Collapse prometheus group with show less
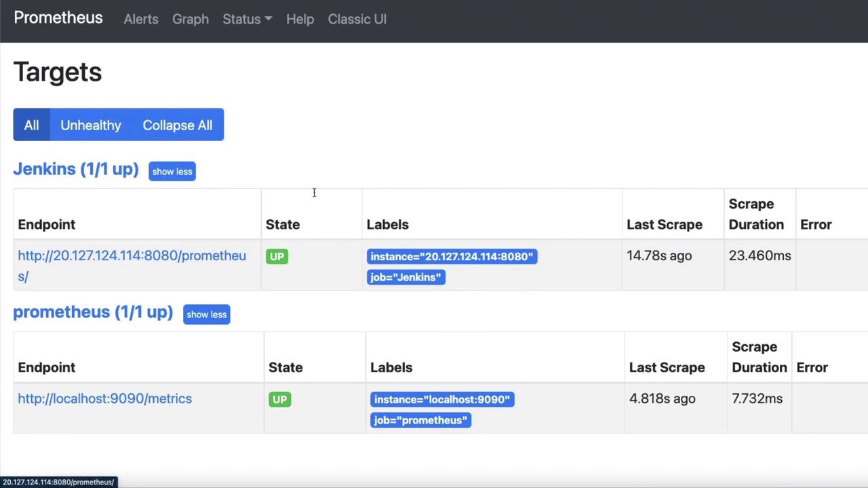This screenshot has height=488, width=868. click(207, 314)
